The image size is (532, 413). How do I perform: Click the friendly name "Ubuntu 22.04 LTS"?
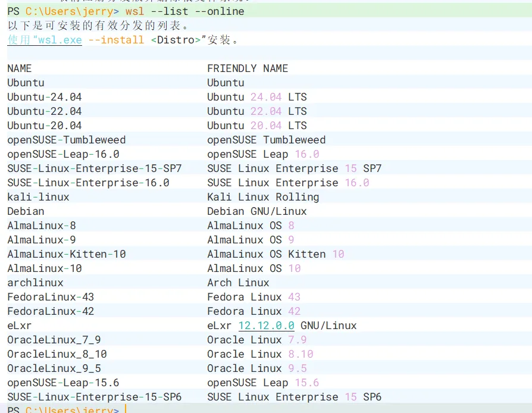(257, 111)
